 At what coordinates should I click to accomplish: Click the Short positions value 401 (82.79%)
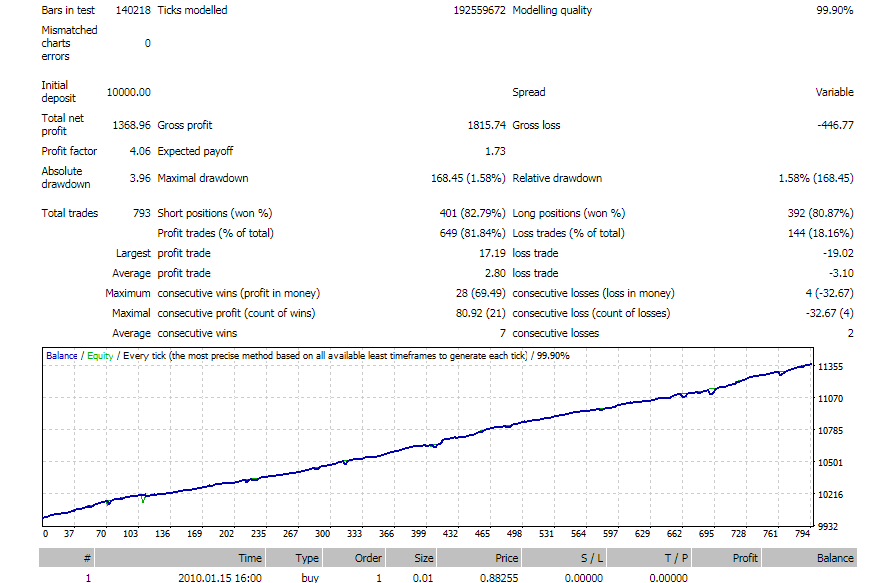pyautogui.click(x=473, y=213)
